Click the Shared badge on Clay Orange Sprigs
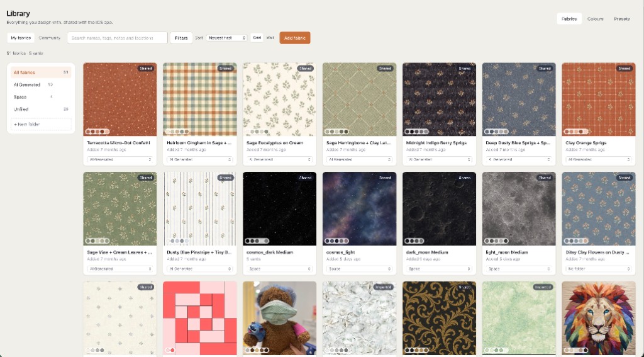 tap(625, 68)
